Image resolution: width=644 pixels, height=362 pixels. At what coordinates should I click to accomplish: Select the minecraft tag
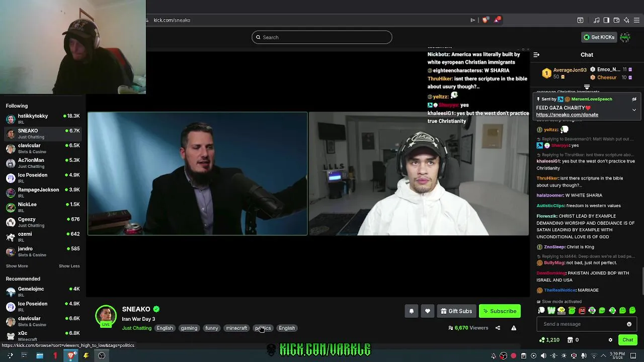point(236,328)
